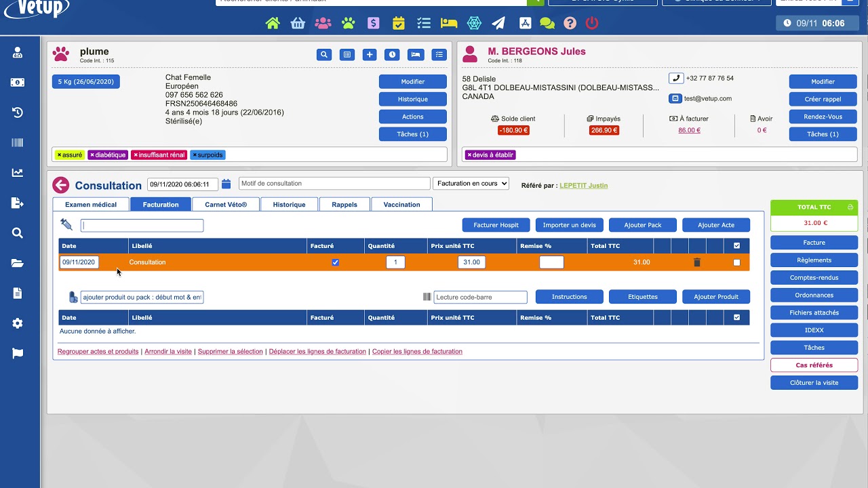868x488 pixels.
Task: Uncheck the Facturé checkbox for Consultation
Action: pyautogui.click(x=335, y=262)
